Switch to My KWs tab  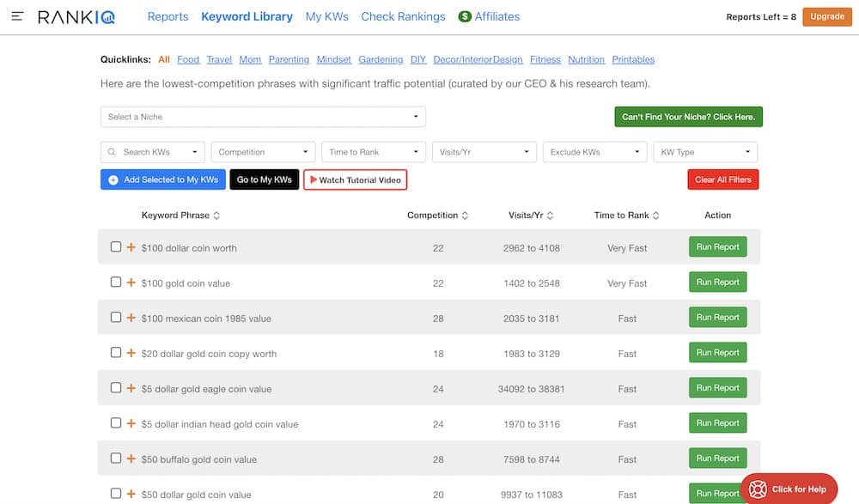[327, 16]
